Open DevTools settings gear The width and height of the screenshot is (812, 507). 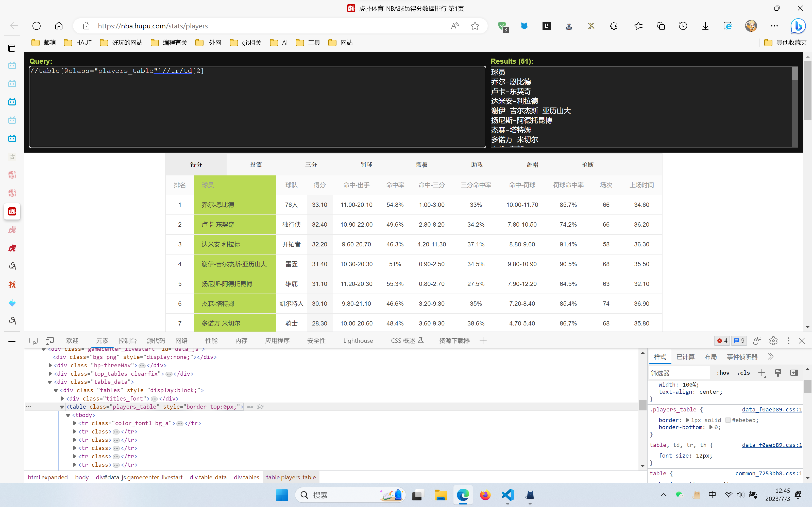pyautogui.click(x=773, y=341)
